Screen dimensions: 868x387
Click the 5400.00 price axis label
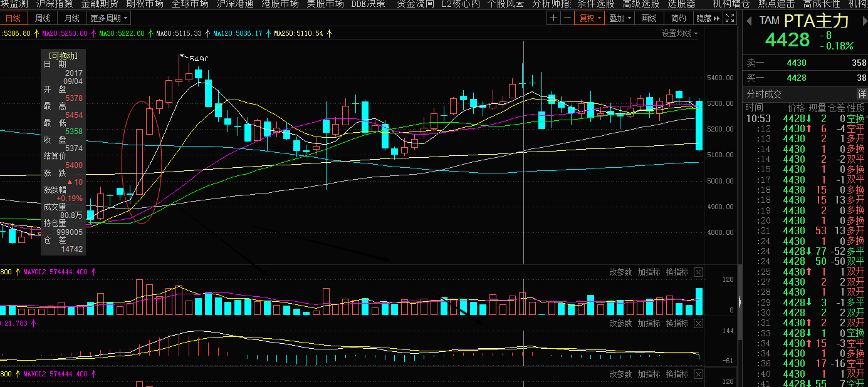719,78
